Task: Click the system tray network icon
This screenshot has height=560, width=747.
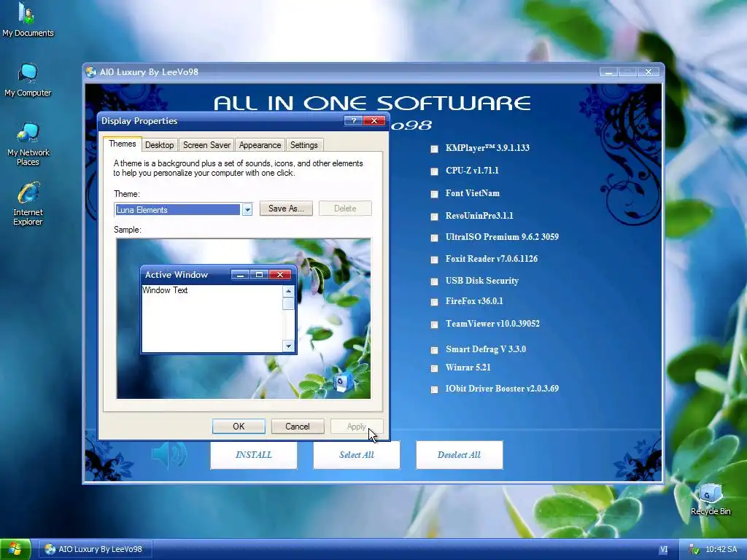Action: coord(694,550)
